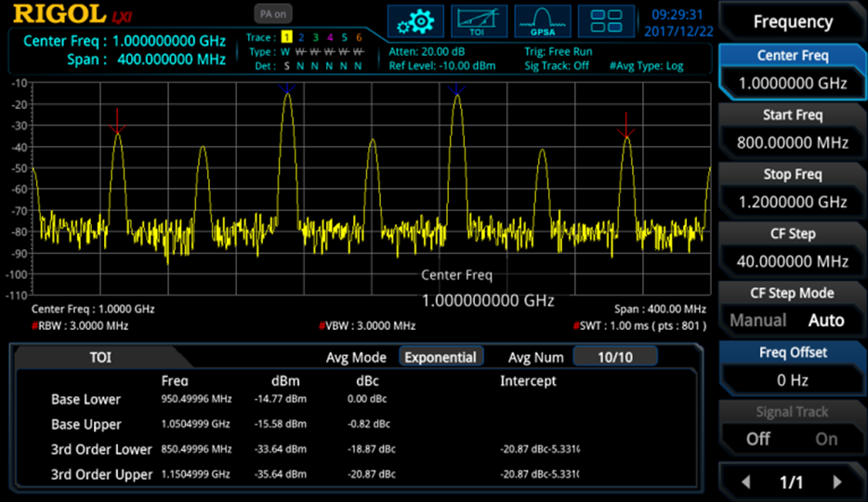Open the system settings gear icon
The image size is (868, 502).
415,20
